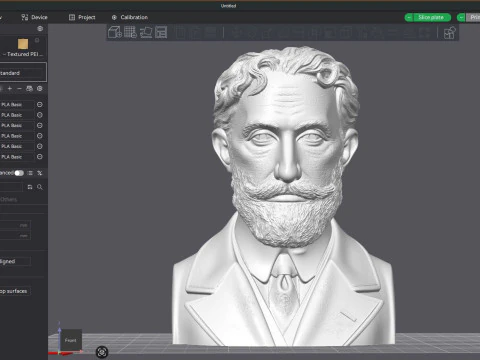
Task: Edit the first PLA Basic filament preset
Action: tap(40, 105)
